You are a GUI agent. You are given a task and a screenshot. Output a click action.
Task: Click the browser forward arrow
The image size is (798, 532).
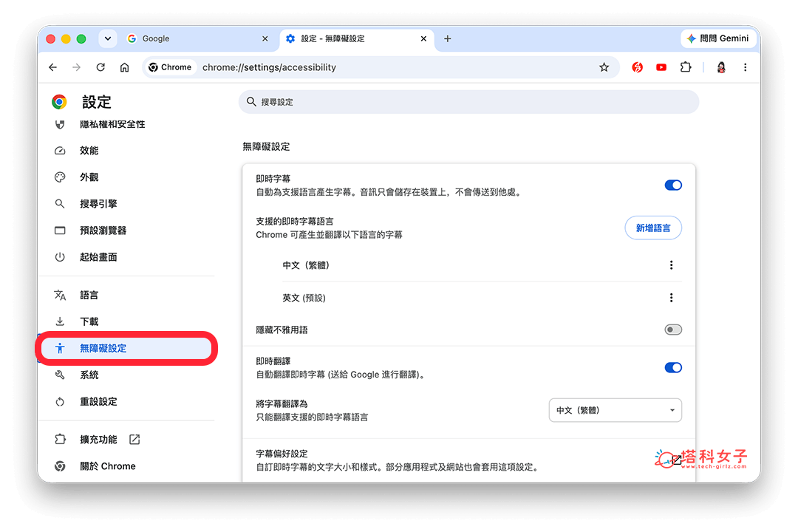(x=76, y=67)
